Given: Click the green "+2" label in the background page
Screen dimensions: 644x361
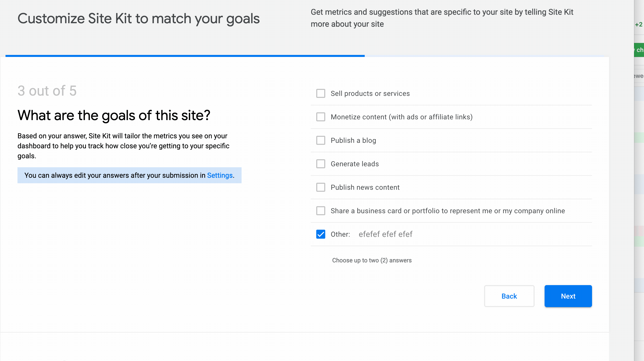Looking at the screenshot, I should (639, 24).
